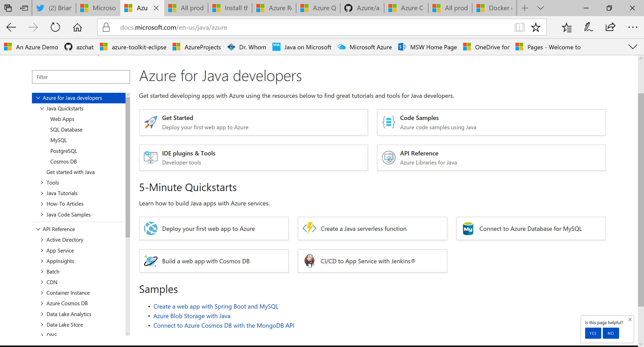Open the Microsoft Azure bookmark
The width and height of the screenshot is (644, 347).
(x=365, y=47)
